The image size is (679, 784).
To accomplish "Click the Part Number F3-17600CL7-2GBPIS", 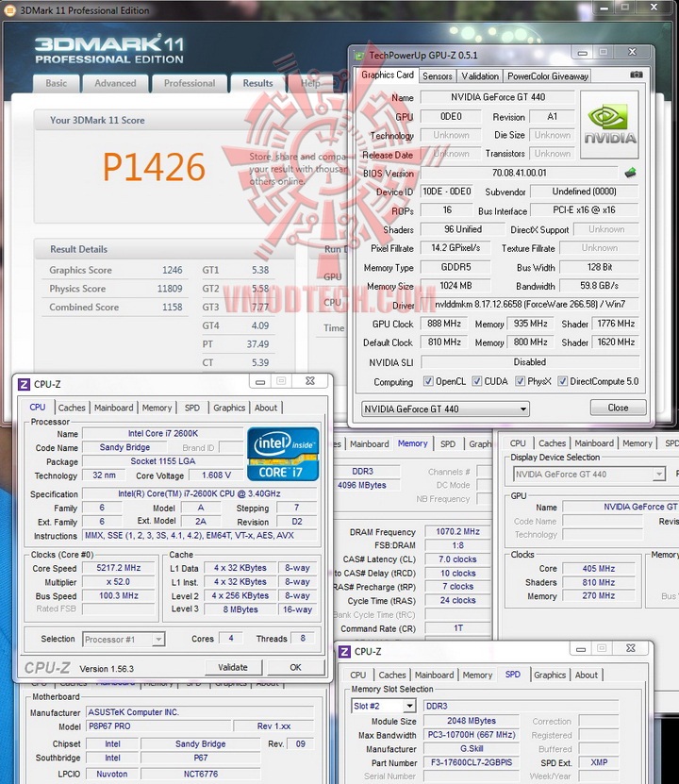I will pos(472,762).
